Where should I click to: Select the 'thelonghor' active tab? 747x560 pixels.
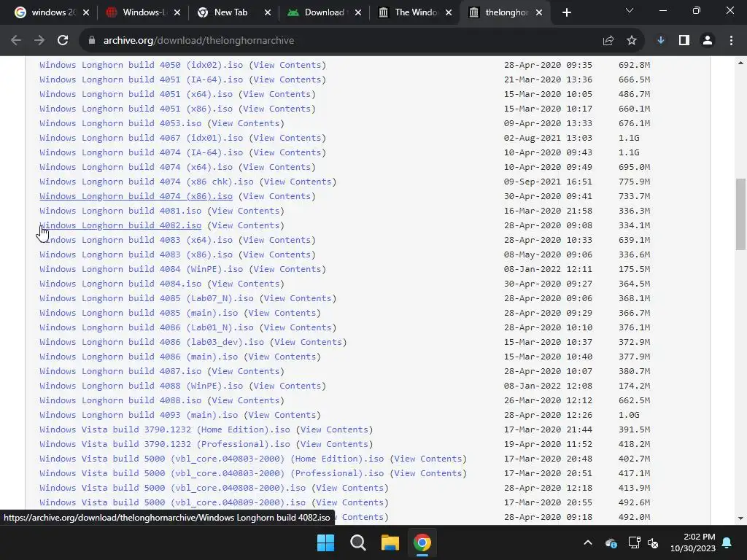[500, 13]
